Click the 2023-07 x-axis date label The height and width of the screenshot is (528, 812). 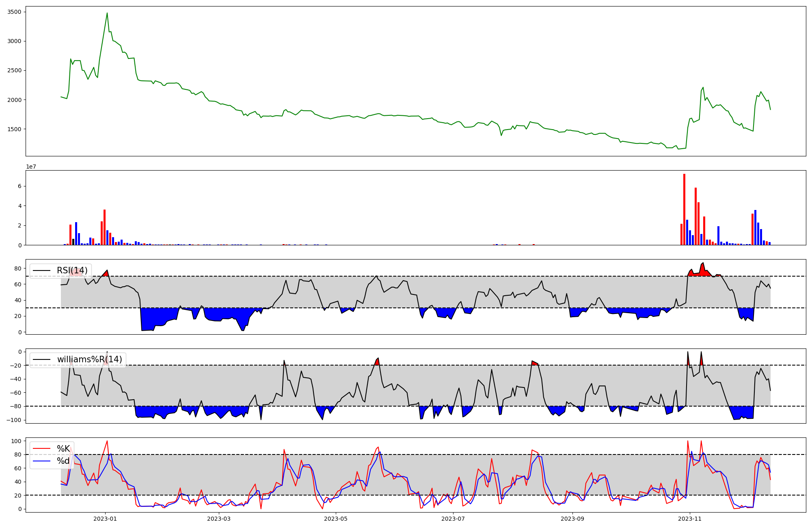pos(453,519)
